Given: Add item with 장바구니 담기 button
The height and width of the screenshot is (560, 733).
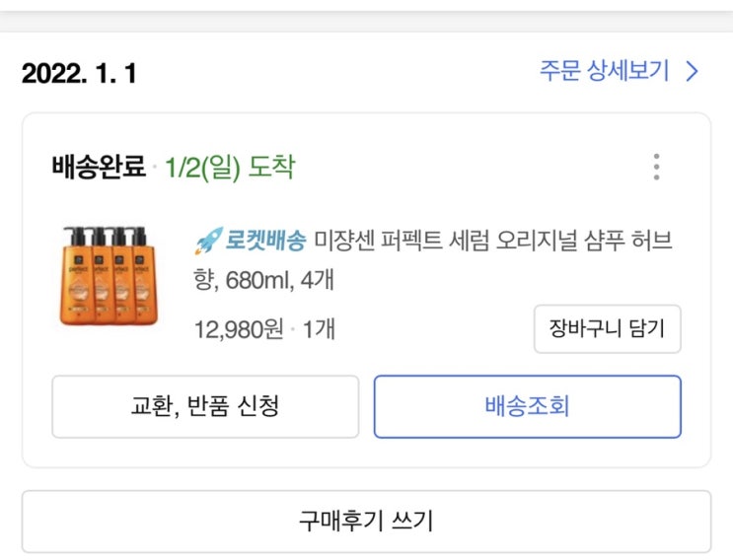Looking at the screenshot, I should [607, 329].
